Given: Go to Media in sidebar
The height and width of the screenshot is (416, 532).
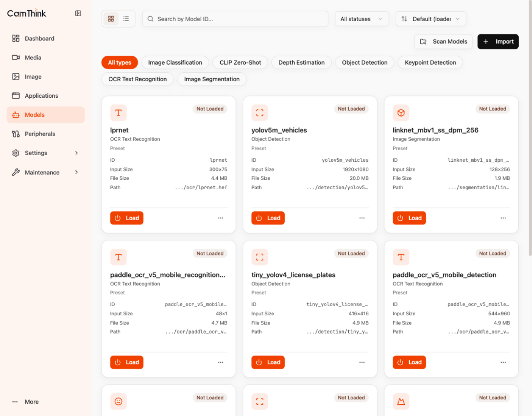Looking at the screenshot, I should (46, 57).
